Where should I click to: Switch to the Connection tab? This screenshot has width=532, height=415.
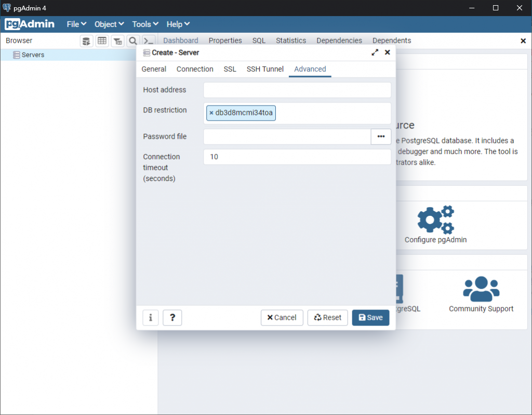[x=195, y=69]
